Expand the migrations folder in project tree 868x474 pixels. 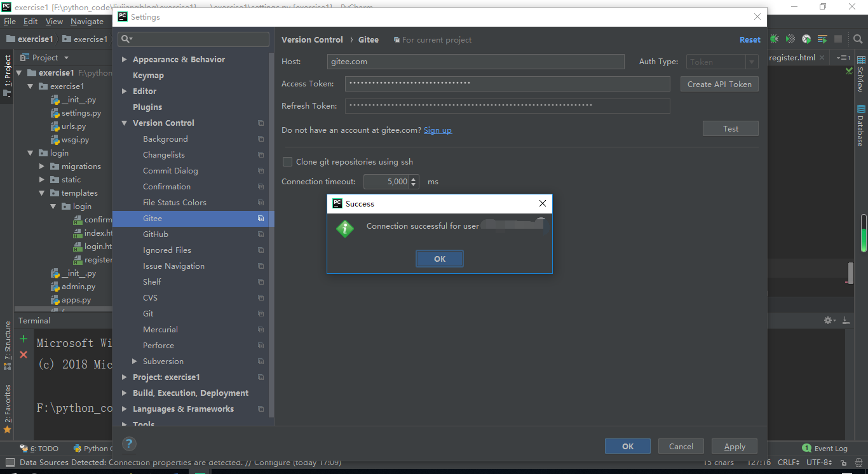point(42,166)
